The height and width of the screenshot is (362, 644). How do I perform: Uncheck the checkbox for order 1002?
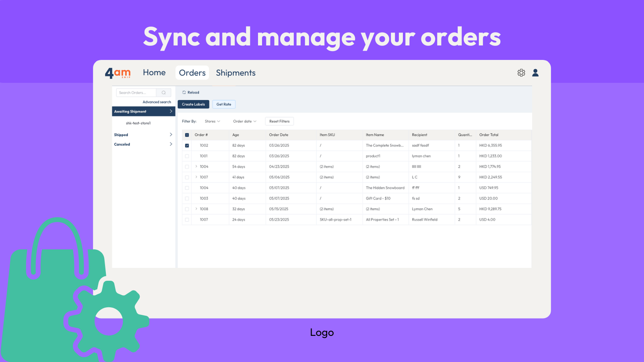(187, 145)
